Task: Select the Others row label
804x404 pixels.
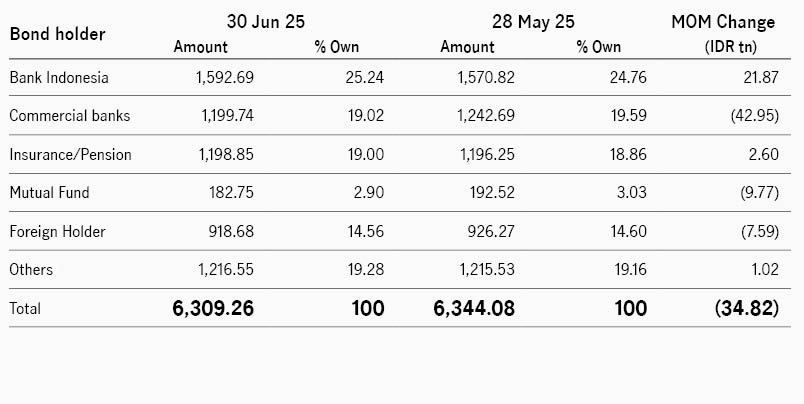Action: [31, 269]
